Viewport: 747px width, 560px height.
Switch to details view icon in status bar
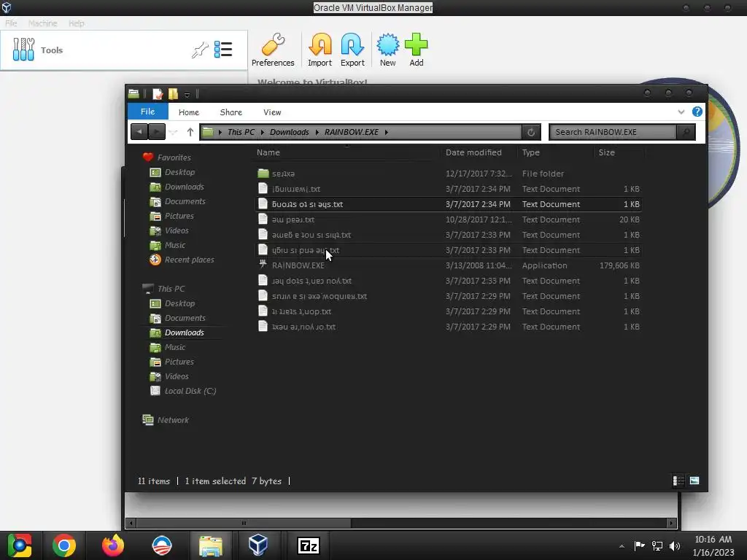(678, 481)
